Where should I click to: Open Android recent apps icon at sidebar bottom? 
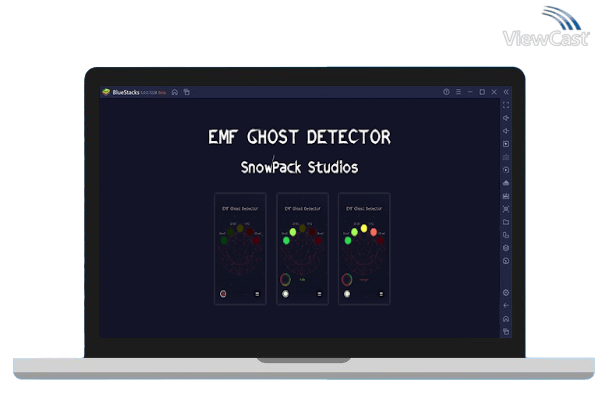(506, 332)
